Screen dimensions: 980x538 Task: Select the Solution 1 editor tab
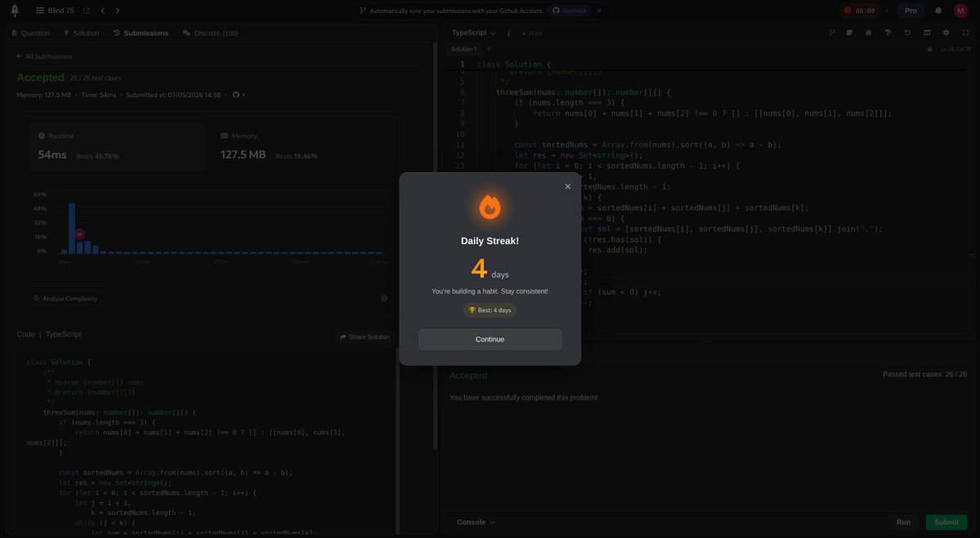point(463,49)
